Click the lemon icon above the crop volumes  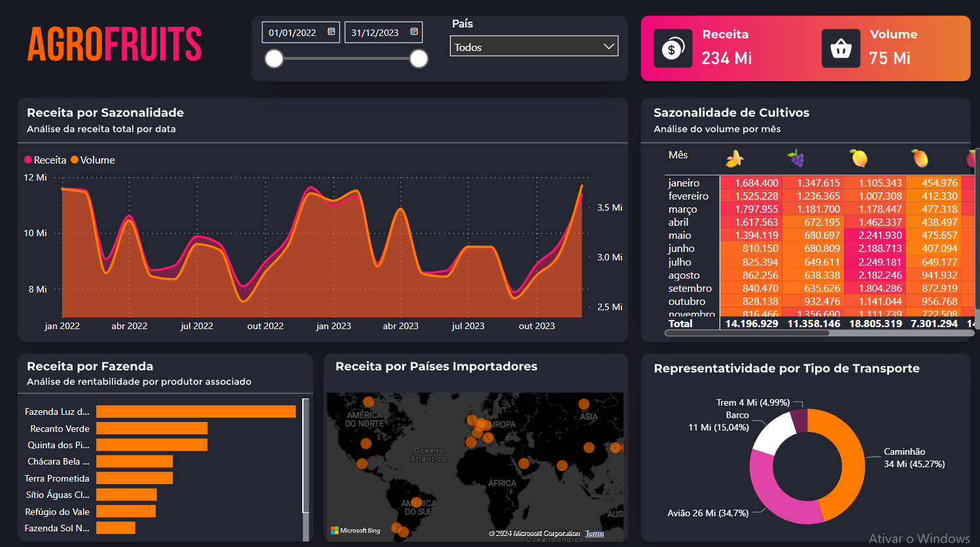click(858, 157)
